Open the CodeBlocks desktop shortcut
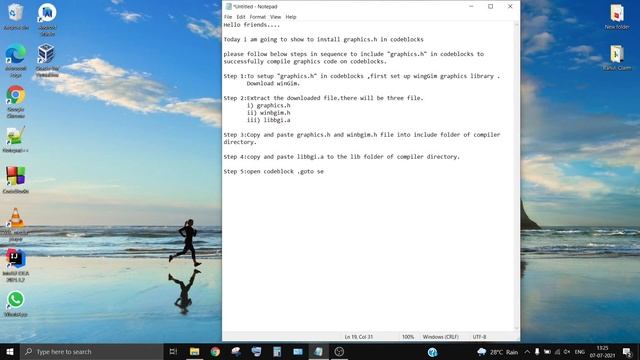Viewport: 640px width, 360px height. click(16, 180)
